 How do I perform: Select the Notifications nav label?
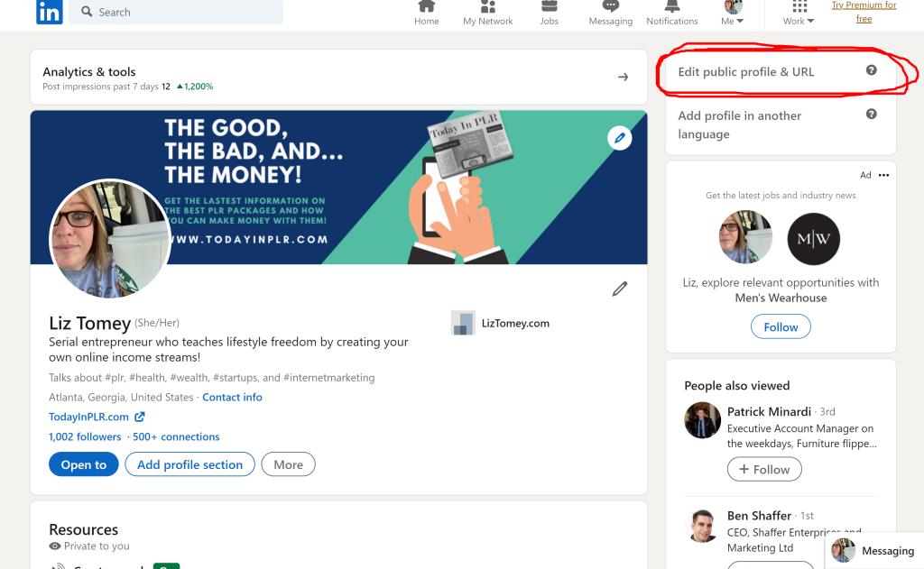671,22
